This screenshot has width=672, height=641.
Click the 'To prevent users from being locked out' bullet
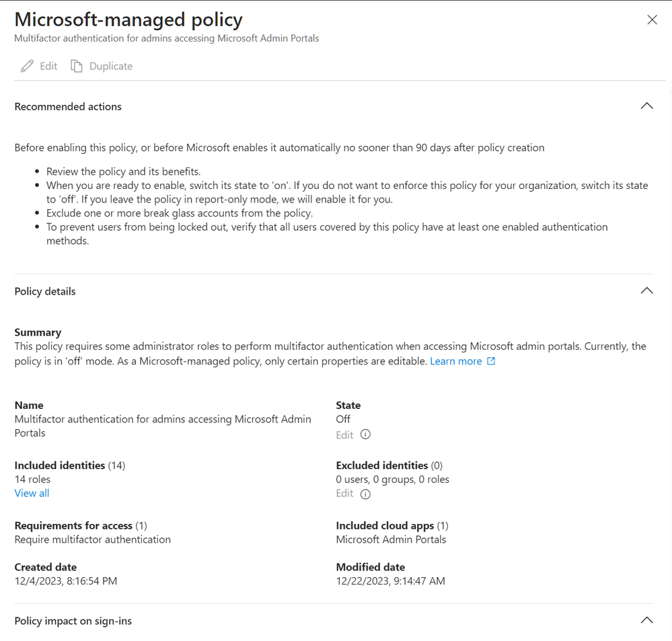(327, 234)
